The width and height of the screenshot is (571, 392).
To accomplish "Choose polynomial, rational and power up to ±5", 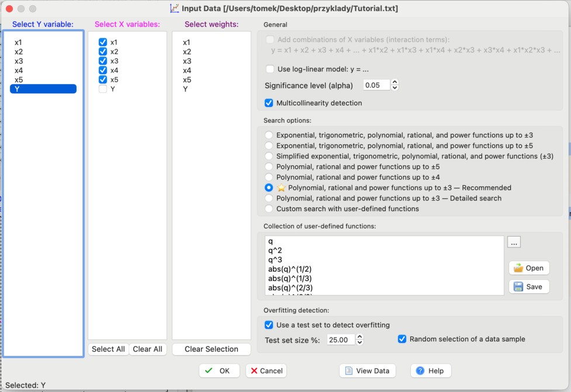I will 268,167.
